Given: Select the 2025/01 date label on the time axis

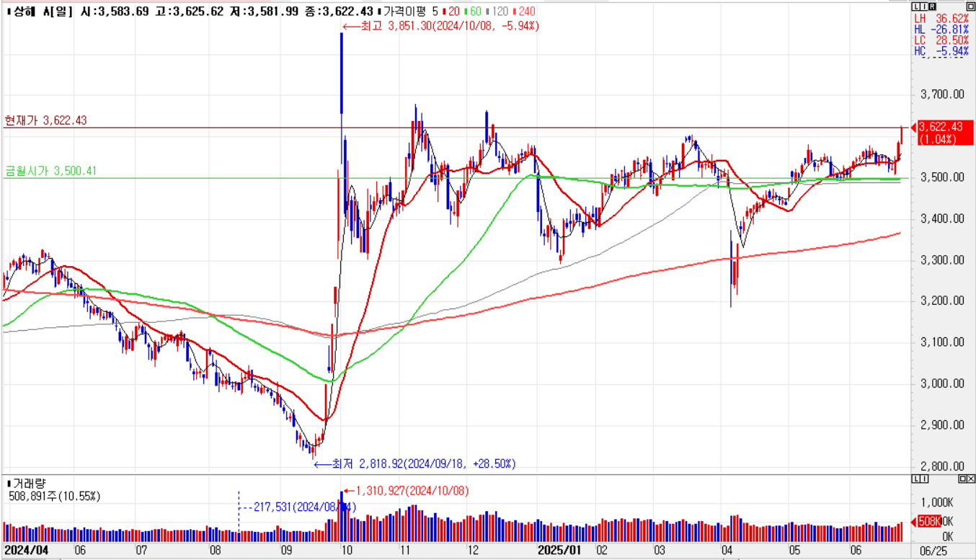Looking at the screenshot, I should (x=560, y=550).
